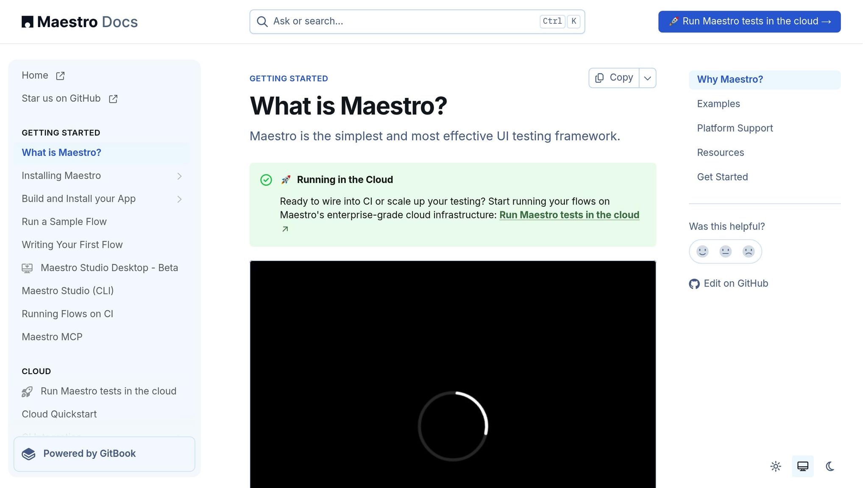Switch to light theme with the sun icon
868x488 pixels.
tap(775, 466)
